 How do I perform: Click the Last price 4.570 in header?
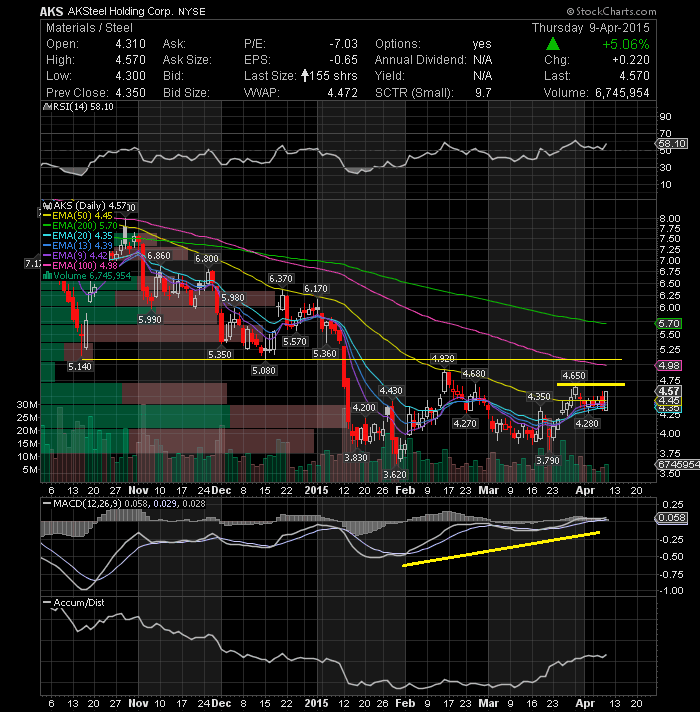coord(634,75)
